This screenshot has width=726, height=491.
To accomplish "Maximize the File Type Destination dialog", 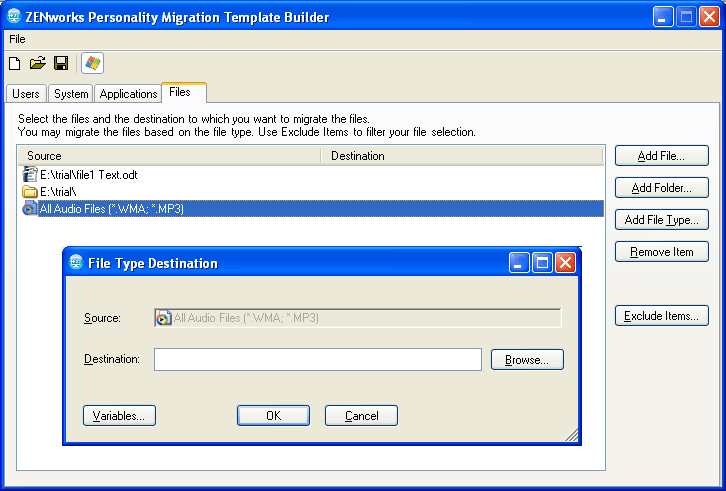I will click(x=542, y=263).
